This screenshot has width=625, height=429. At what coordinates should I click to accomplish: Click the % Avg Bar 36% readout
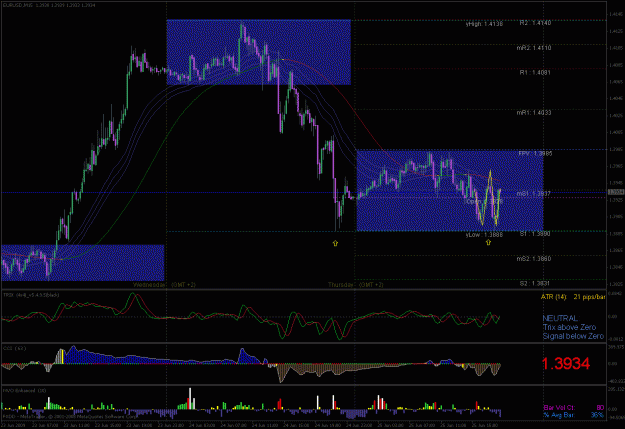pyautogui.click(x=574, y=415)
